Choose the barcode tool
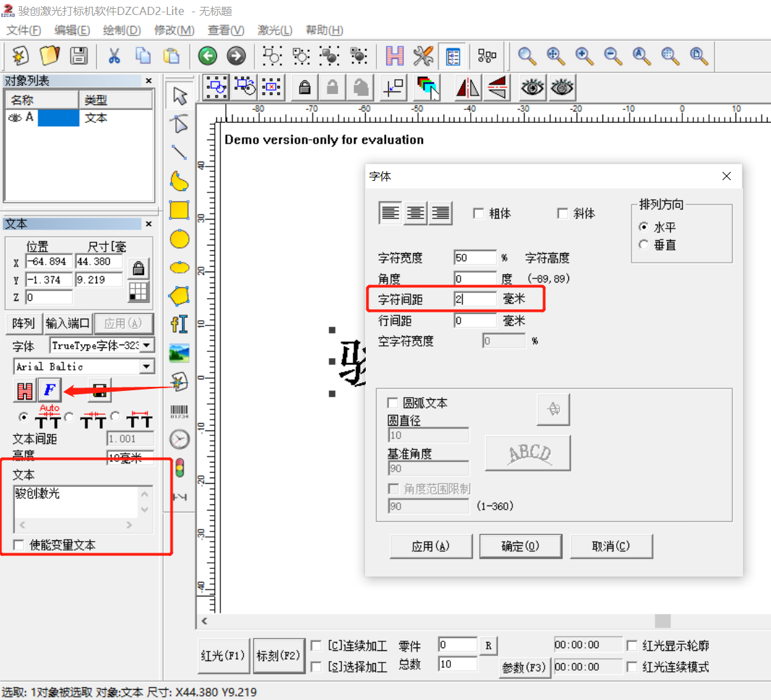The height and width of the screenshot is (700, 771). click(x=179, y=411)
